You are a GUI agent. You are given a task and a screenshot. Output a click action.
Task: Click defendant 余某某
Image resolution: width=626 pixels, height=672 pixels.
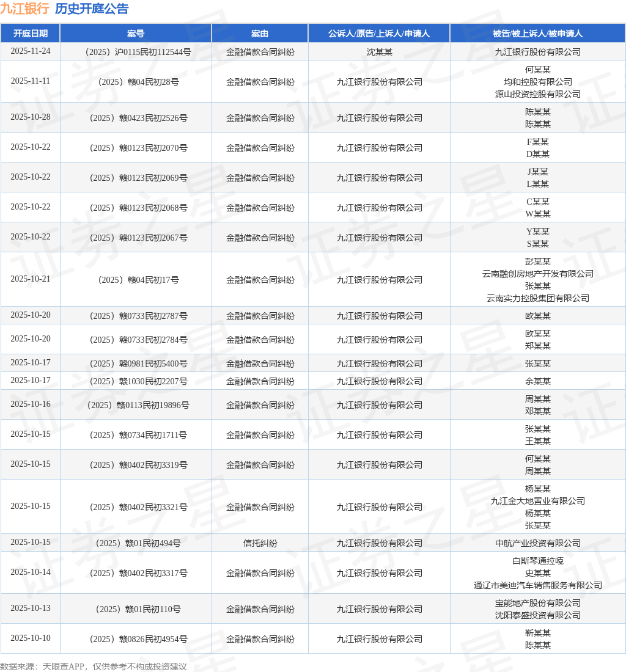click(x=538, y=381)
